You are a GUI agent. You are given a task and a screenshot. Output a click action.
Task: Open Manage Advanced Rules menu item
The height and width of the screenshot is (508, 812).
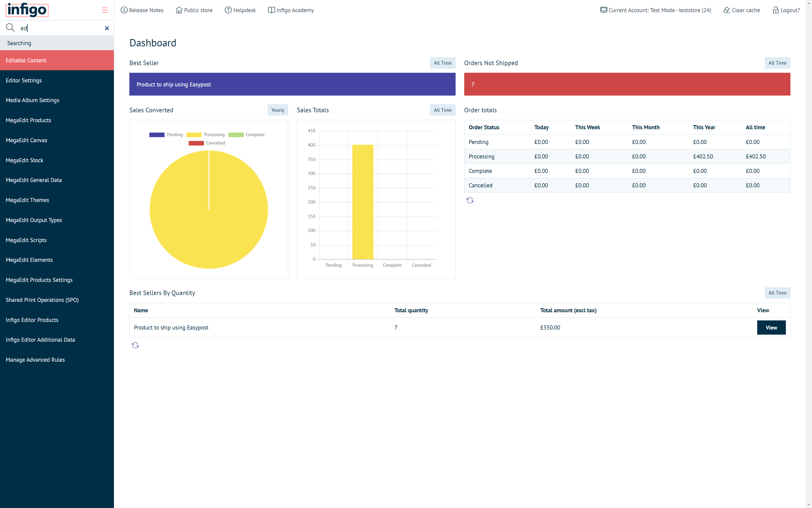click(x=57, y=359)
